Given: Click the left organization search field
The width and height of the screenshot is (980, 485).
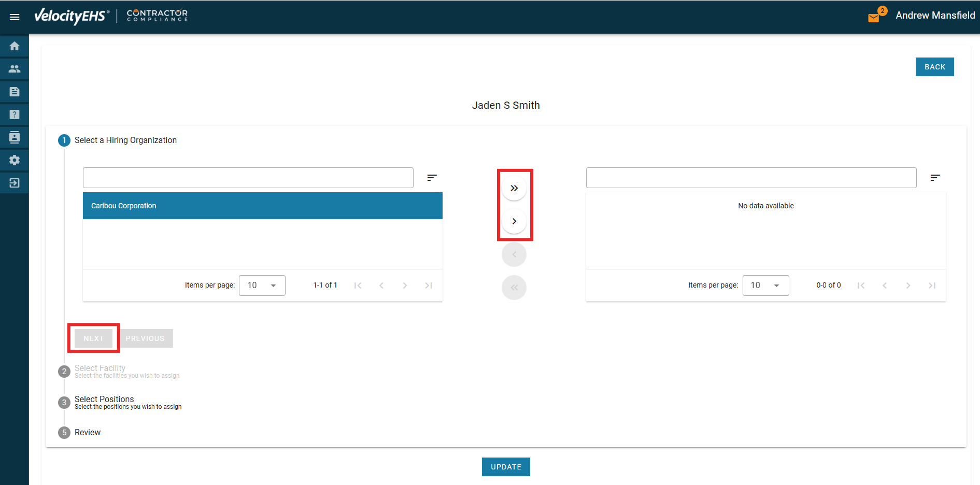Looking at the screenshot, I should [x=248, y=178].
